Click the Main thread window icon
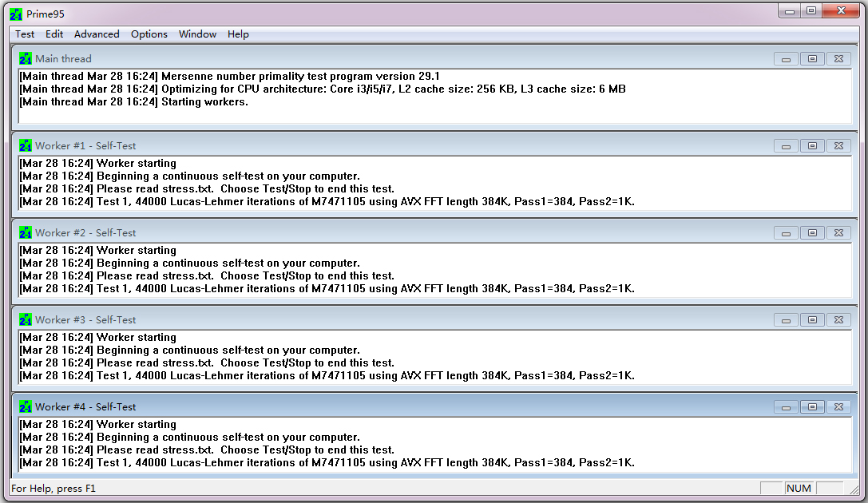This screenshot has width=868, height=503. tap(26, 58)
